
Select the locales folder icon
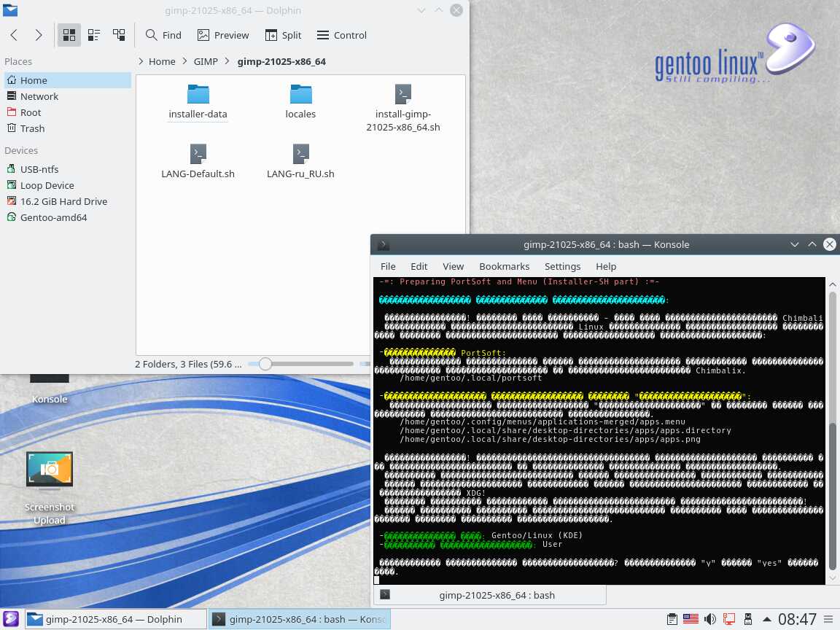300,94
